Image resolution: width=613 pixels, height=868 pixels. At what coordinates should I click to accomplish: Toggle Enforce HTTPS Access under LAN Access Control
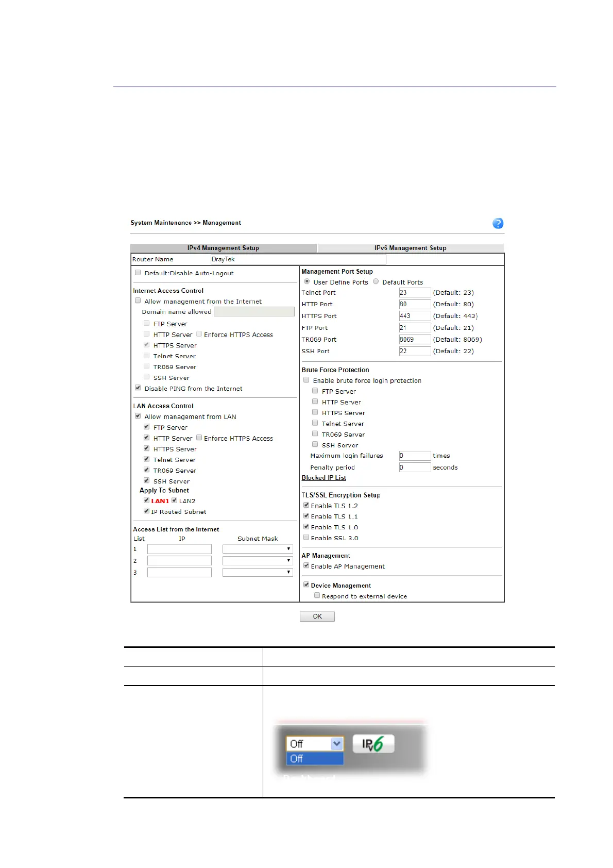coord(199,438)
